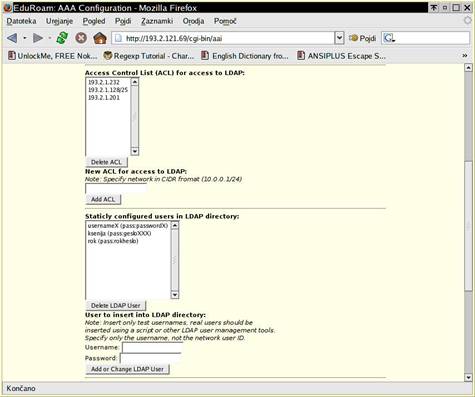Expand the URL history dropdown arrow
Viewport: 475px width, 397px height.
point(339,38)
